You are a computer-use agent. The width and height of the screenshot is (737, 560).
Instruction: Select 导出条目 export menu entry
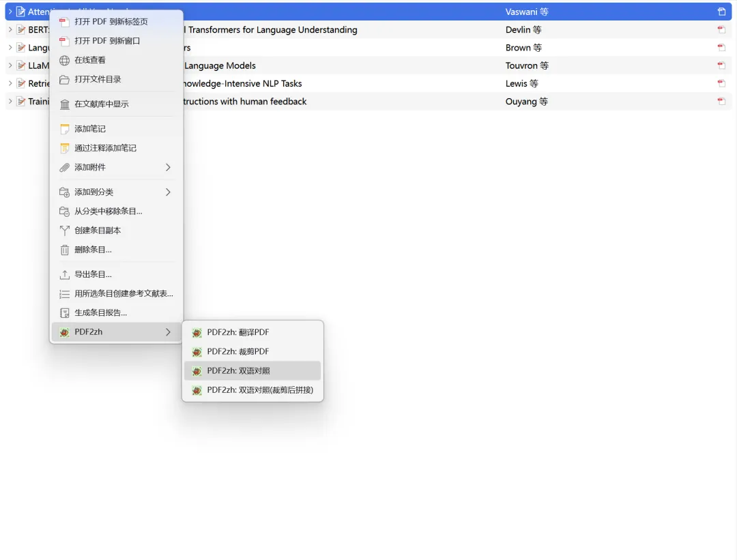coord(116,274)
